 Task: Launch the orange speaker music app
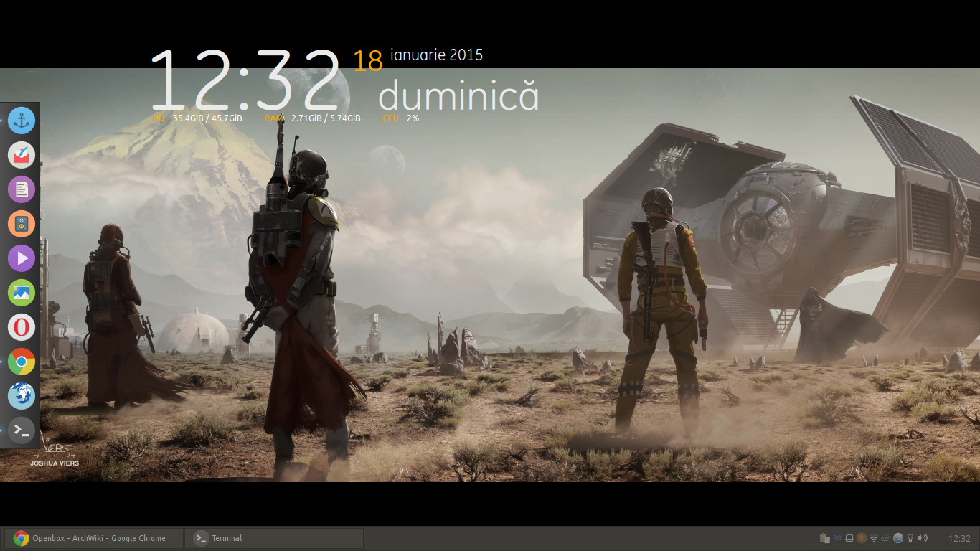(x=22, y=224)
